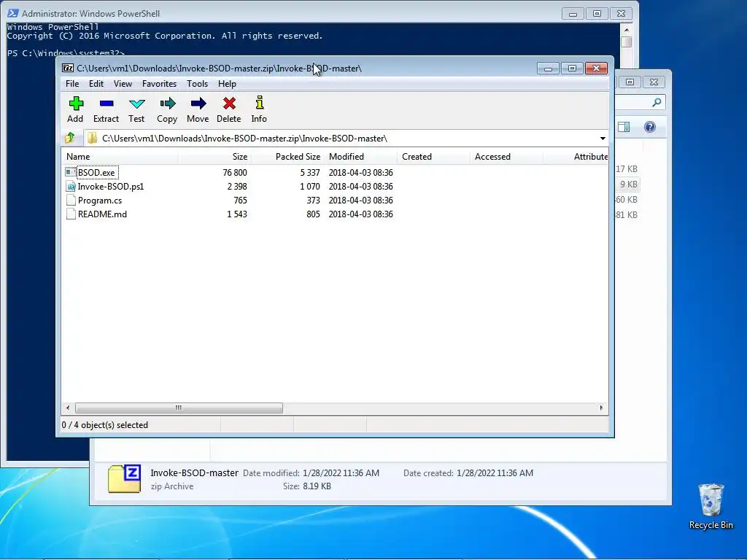The image size is (747, 560).
Task: Select the Invoke-BSOD.ps1 script icon
Action: (x=71, y=186)
